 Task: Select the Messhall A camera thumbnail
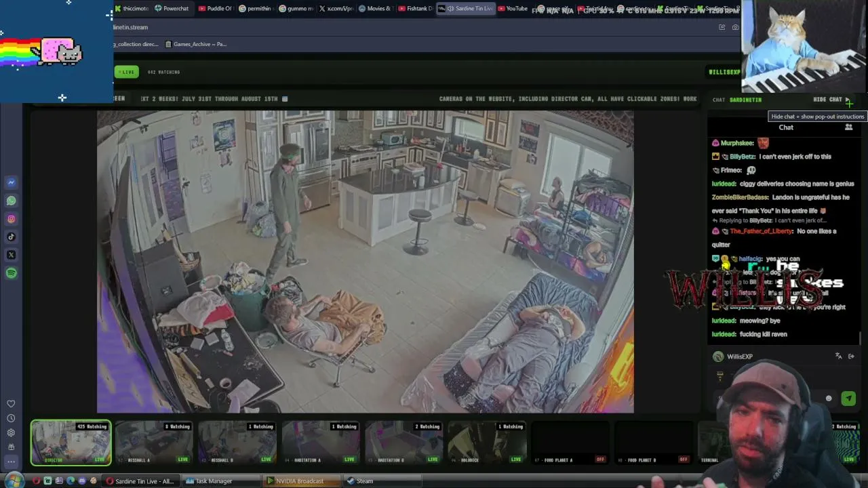[x=155, y=443]
